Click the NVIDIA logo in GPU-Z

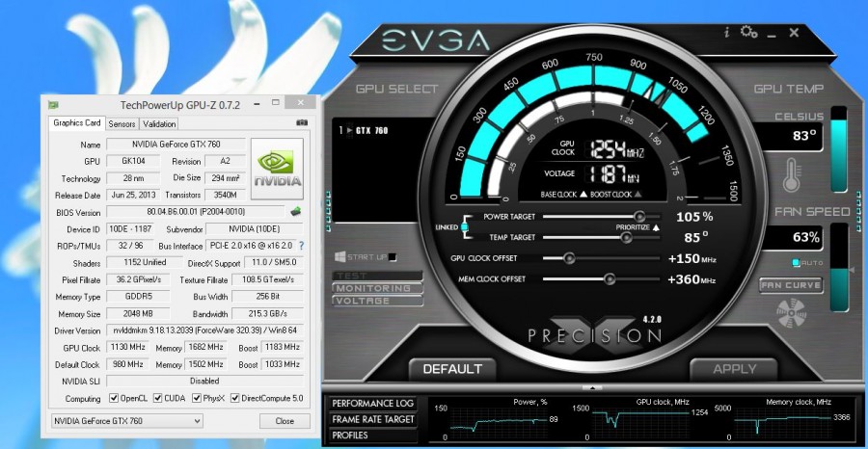[x=278, y=168]
